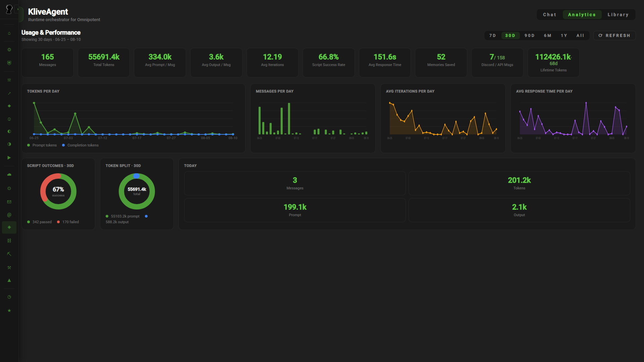Viewport: 644px width, 362px height.
Task: Click the KliveAgent silhouette logo
Action: click(9, 9)
